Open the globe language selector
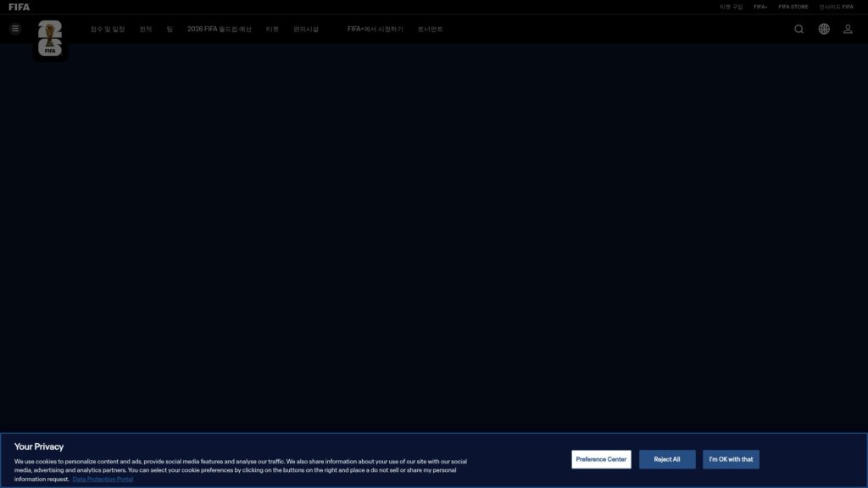 pos(824,29)
